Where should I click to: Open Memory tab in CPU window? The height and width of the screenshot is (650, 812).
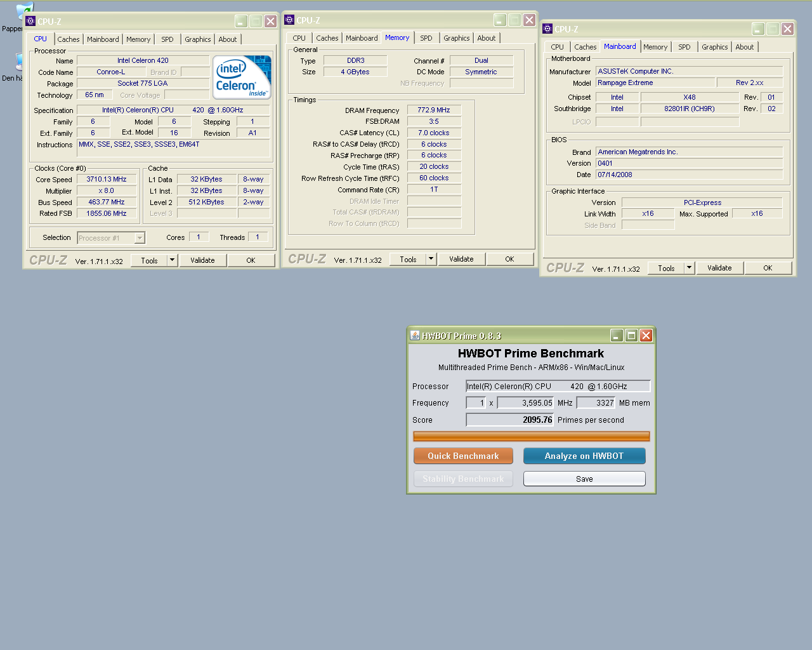coord(138,39)
